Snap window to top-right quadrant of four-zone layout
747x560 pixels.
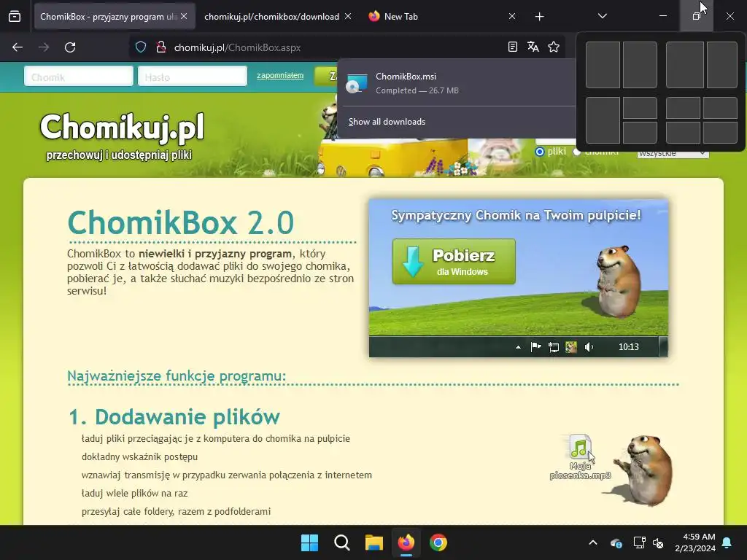[720, 108]
